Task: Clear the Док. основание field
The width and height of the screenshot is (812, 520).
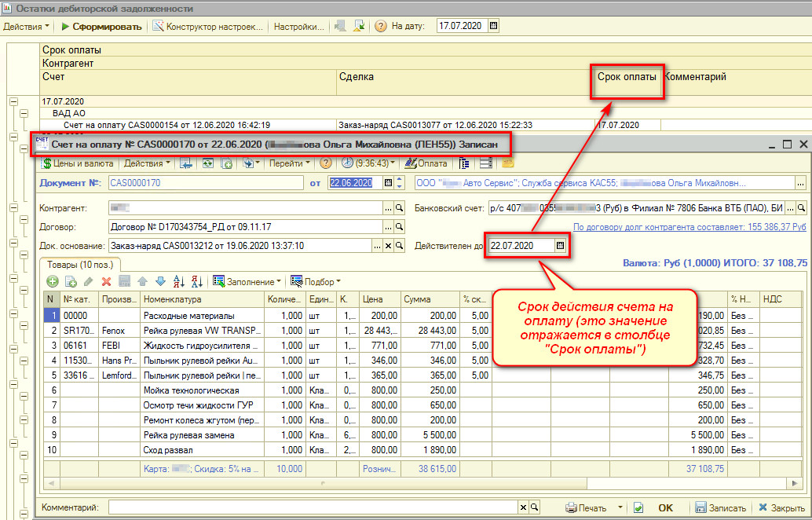Action: [389, 246]
